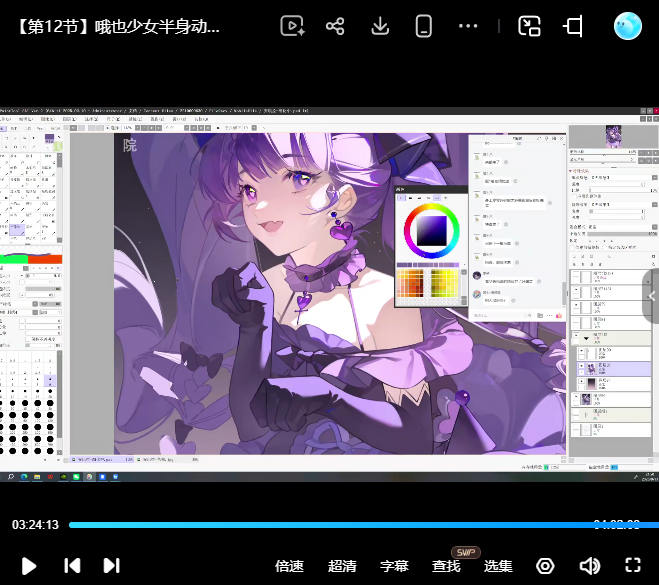The height and width of the screenshot is (585, 659).
Task: Open the share icon
Action: pyautogui.click(x=335, y=26)
